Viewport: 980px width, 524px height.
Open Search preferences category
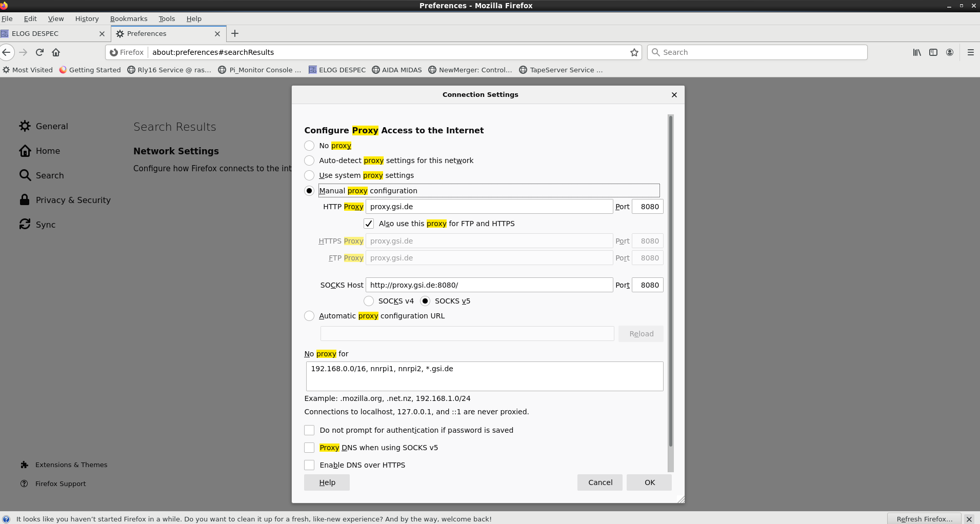[x=42, y=175]
